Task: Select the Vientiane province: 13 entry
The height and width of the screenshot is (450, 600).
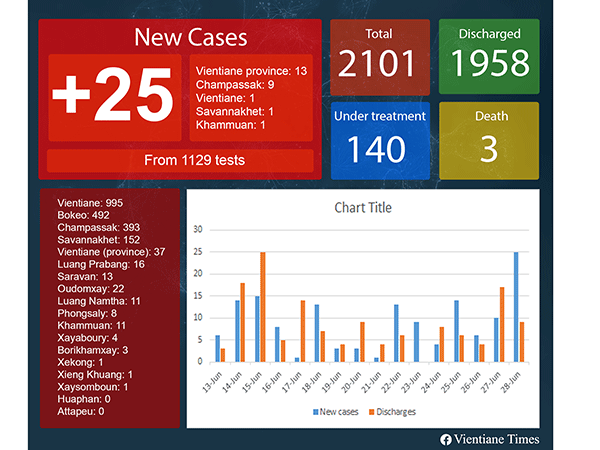Action: 252,71
